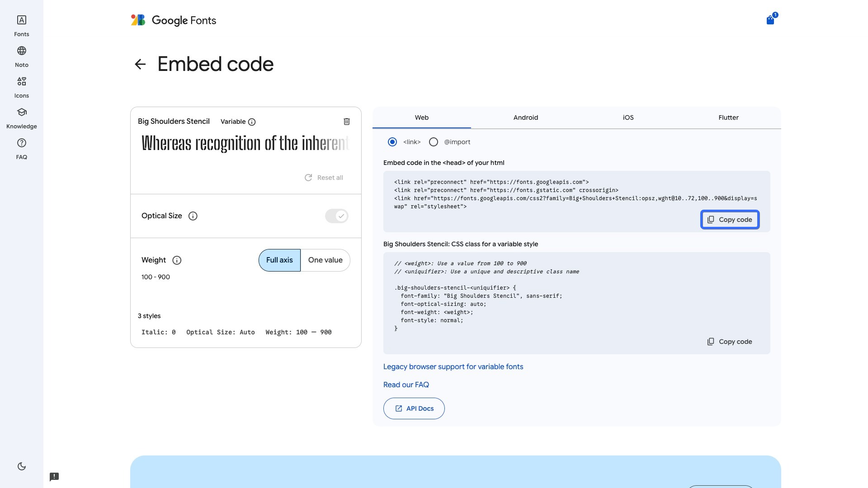Remove Big Shoulders Stencil with trash icon

pos(347,122)
